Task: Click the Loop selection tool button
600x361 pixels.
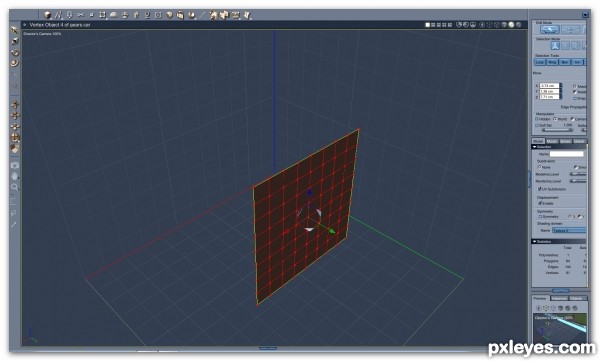Action: (540, 62)
